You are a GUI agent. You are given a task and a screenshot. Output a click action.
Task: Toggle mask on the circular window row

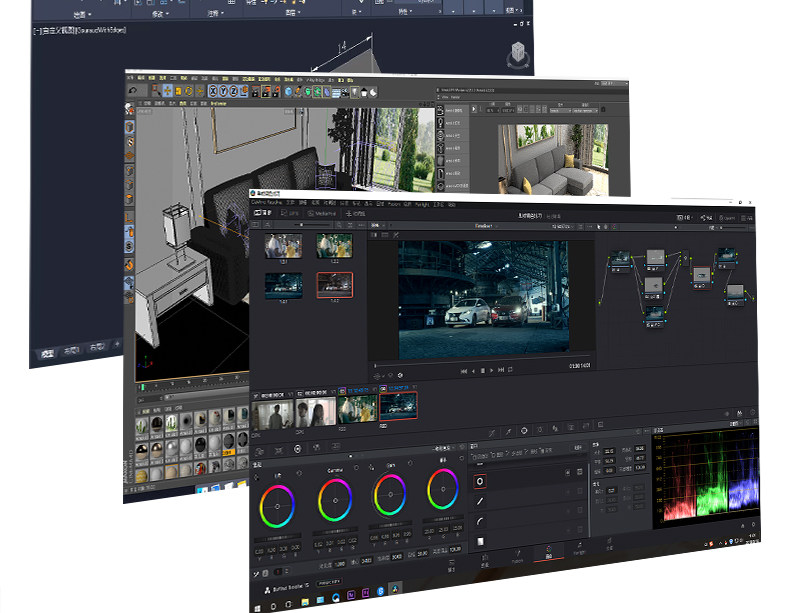tap(579, 472)
